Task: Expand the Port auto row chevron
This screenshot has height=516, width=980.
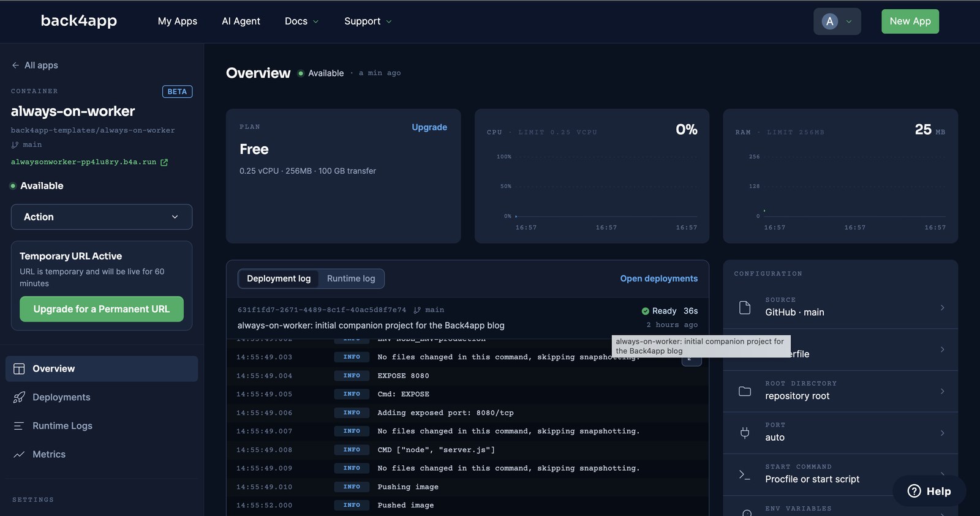Action: (x=943, y=433)
